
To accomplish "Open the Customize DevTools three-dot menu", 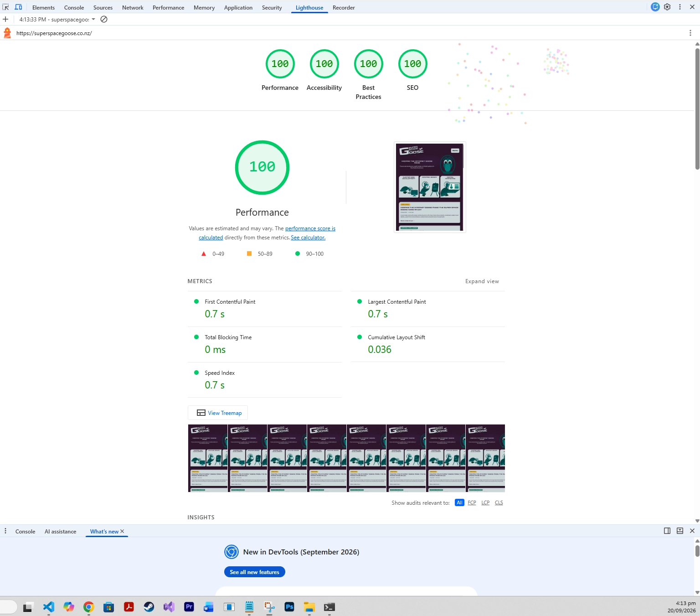I will click(x=680, y=7).
